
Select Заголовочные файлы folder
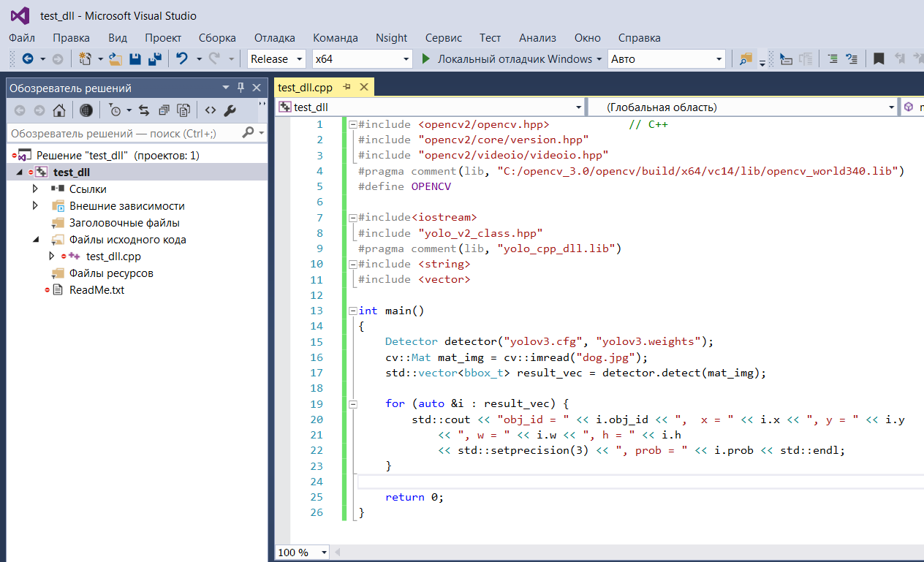[124, 223]
